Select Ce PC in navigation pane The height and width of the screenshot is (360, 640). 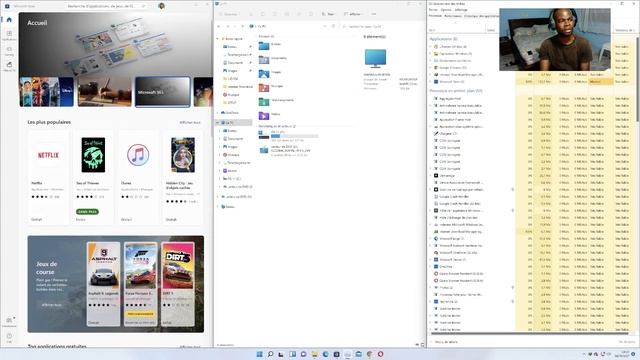tap(234, 122)
